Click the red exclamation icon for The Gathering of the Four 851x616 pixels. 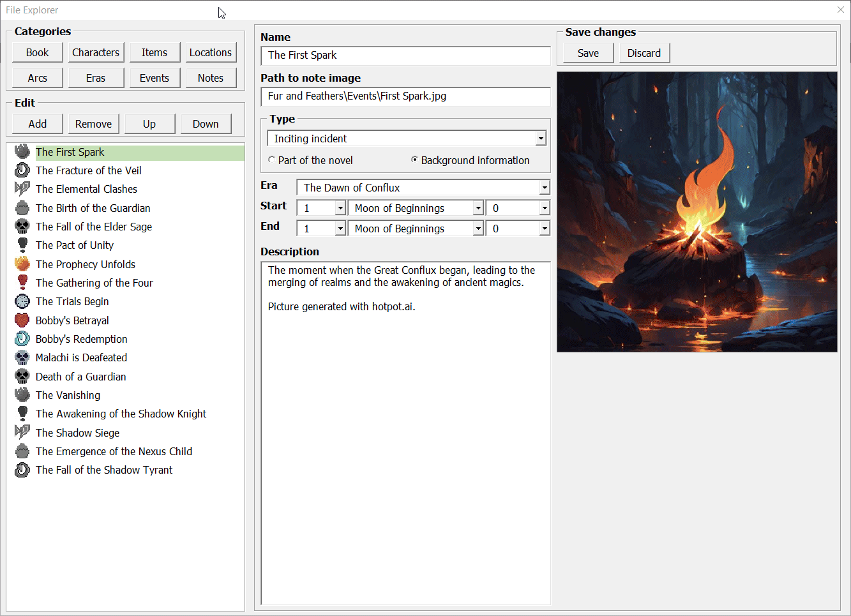[22, 282]
